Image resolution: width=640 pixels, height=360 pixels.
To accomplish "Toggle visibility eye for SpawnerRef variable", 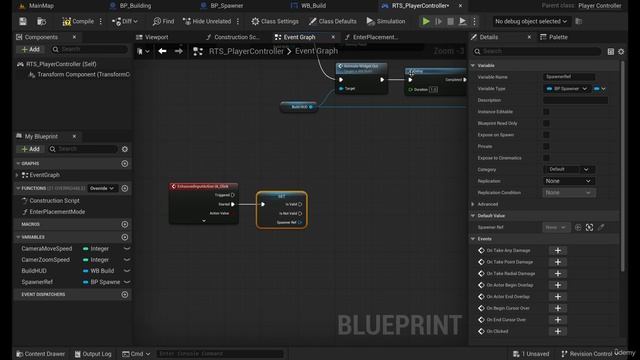I will (x=127, y=282).
